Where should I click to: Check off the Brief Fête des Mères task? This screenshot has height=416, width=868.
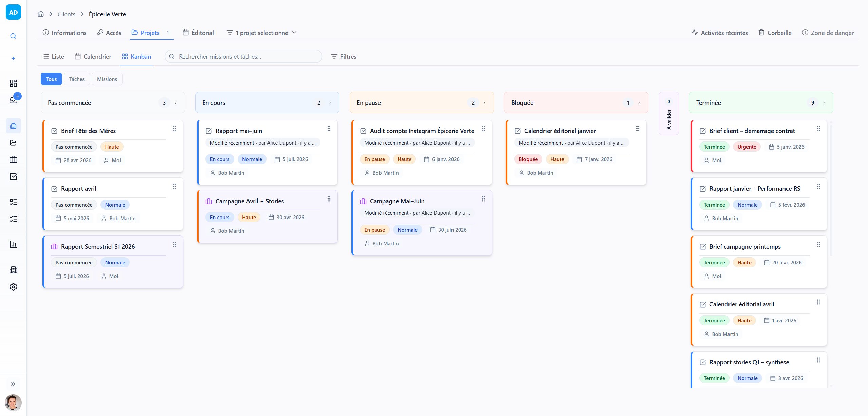(54, 131)
